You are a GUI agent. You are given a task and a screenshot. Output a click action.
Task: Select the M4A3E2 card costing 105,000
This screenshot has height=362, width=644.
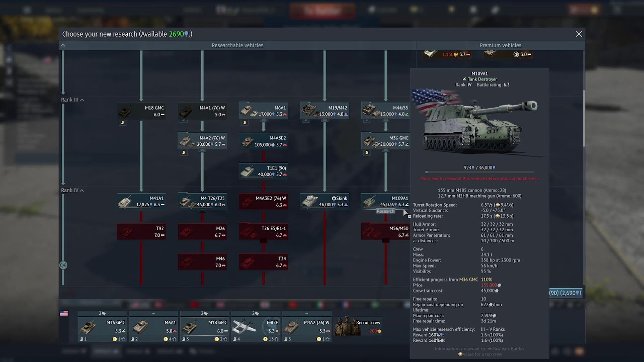pyautogui.click(x=263, y=141)
